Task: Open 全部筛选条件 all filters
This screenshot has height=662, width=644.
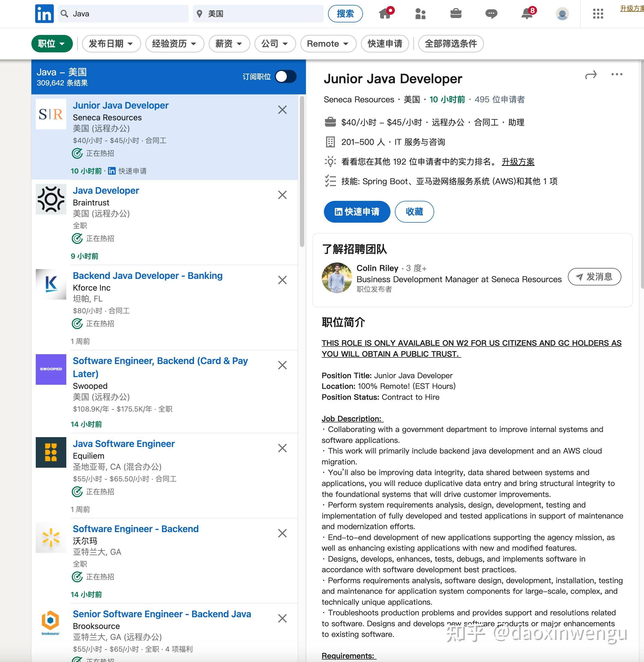Action: (x=451, y=44)
